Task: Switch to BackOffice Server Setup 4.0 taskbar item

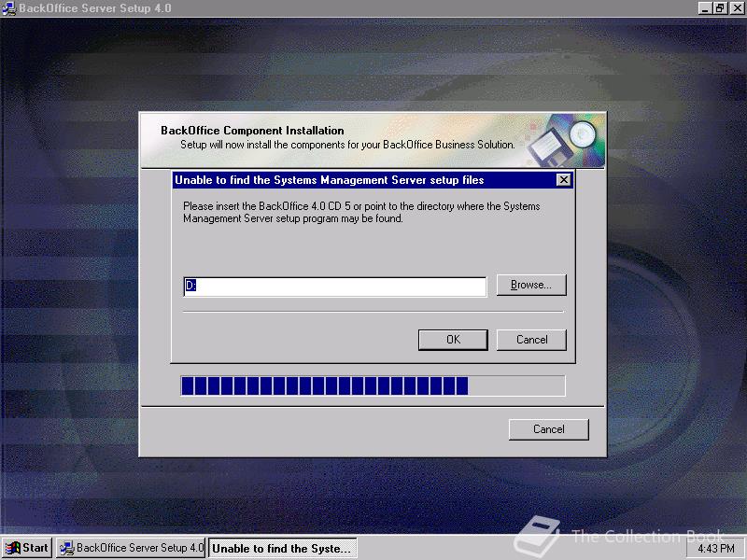Action: pos(131,548)
